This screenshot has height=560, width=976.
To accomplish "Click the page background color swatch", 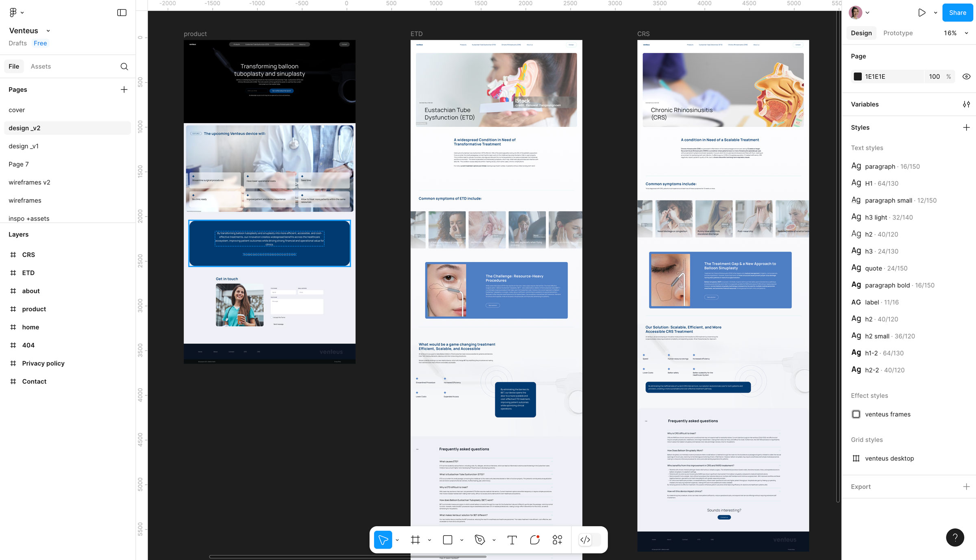I will coord(857,76).
